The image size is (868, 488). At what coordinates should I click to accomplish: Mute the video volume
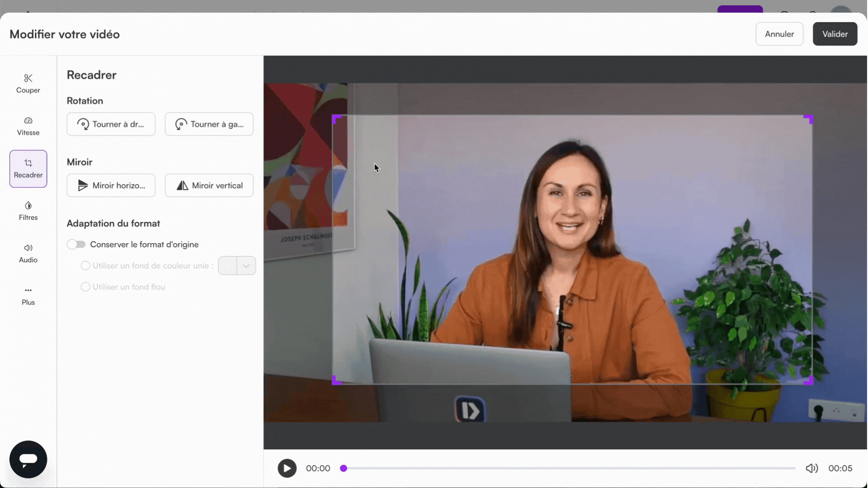(811, 468)
